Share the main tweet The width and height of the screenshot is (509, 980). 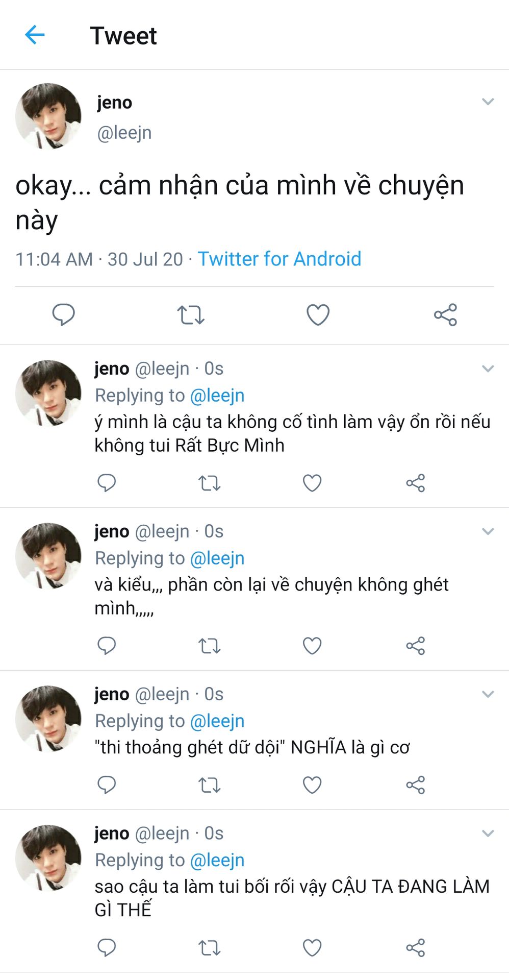(x=445, y=314)
